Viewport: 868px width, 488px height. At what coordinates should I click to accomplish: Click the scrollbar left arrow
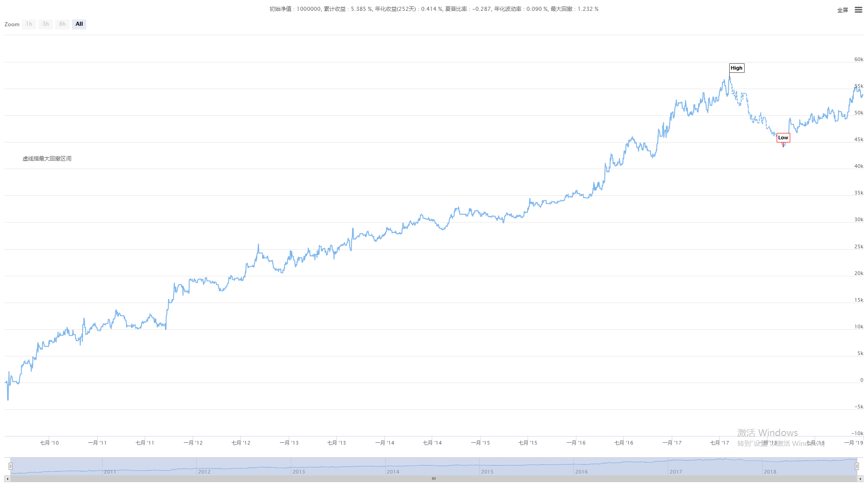[x=7, y=479]
